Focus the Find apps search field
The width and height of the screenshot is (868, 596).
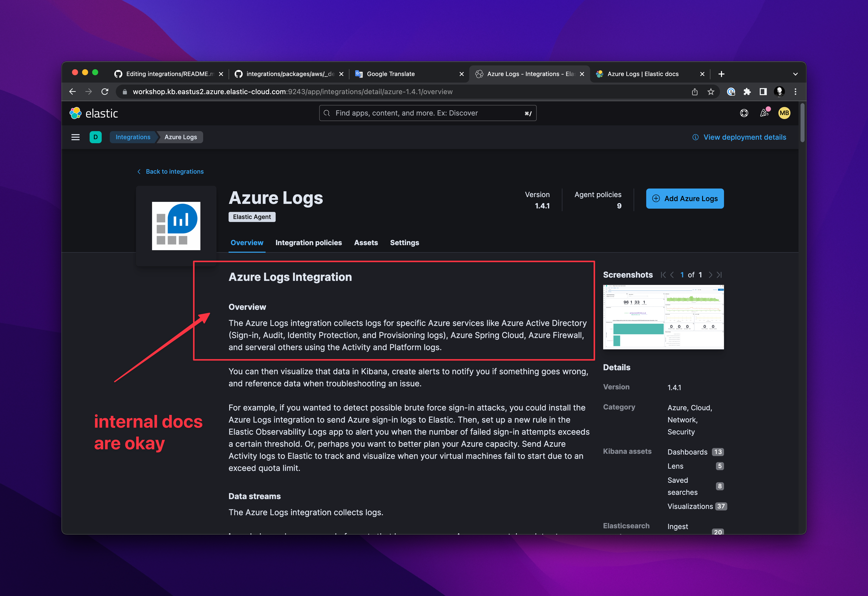pyautogui.click(x=428, y=113)
